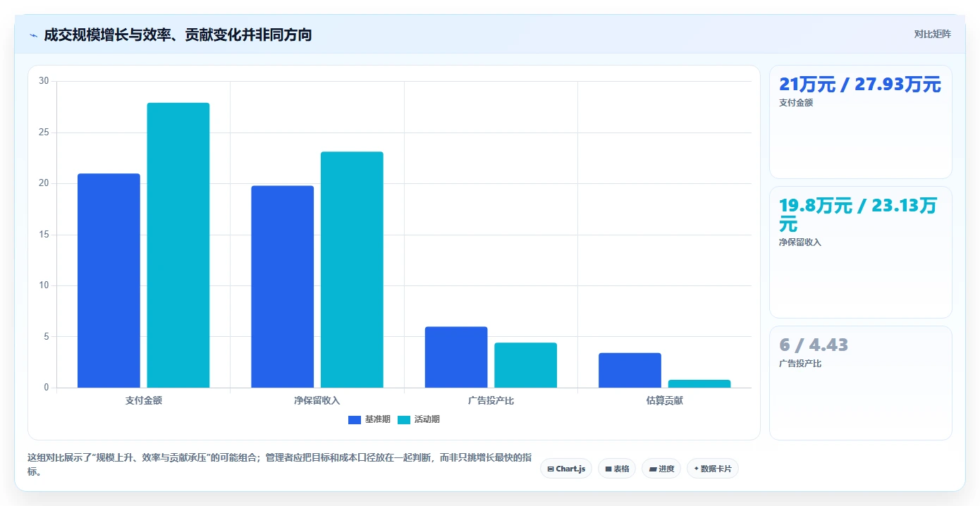Click the 估算贡献 x-axis label
980x506 pixels.
[665, 400]
